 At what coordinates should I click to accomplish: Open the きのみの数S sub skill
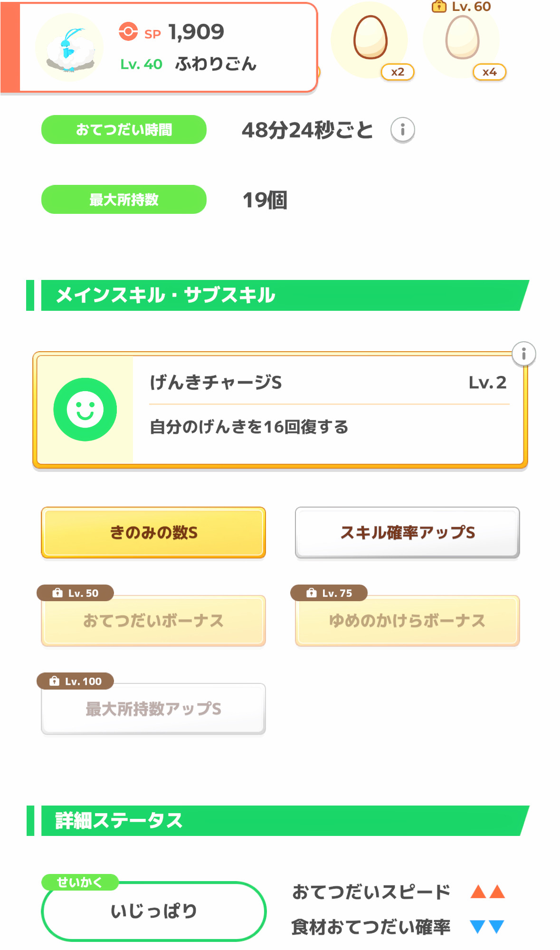(x=153, y=532)
